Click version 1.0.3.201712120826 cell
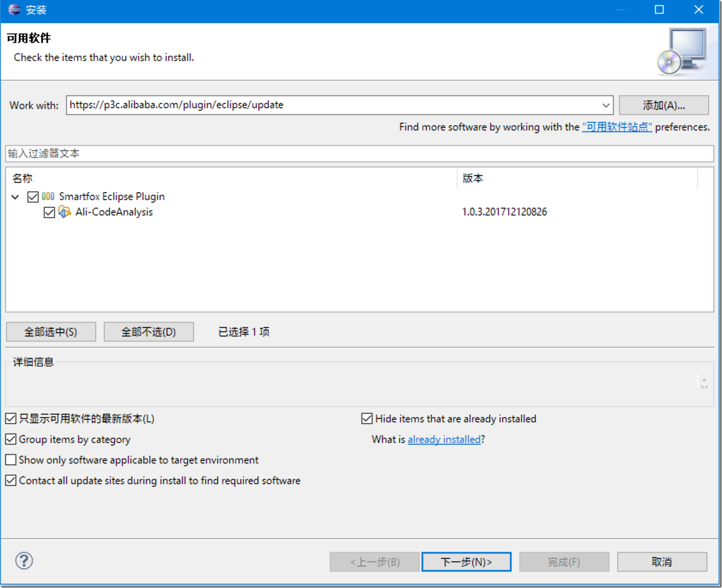The width and height of the screenshot is (722, 588). point(504,212)
